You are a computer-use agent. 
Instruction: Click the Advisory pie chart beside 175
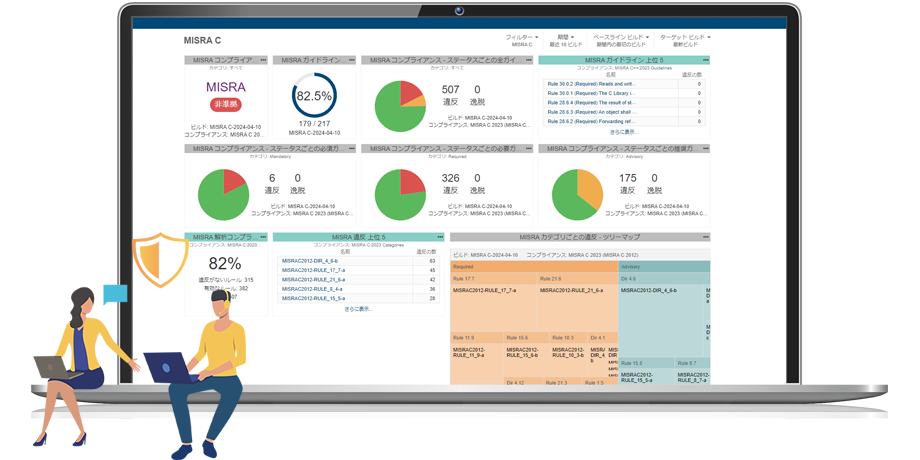pyautogui.click(x=577, y=194)
